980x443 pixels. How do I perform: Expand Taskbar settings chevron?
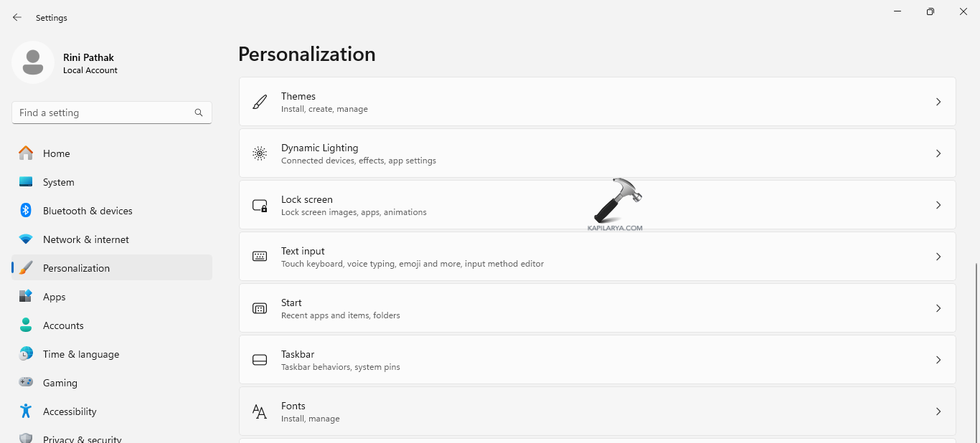click(x=938, y=360)
